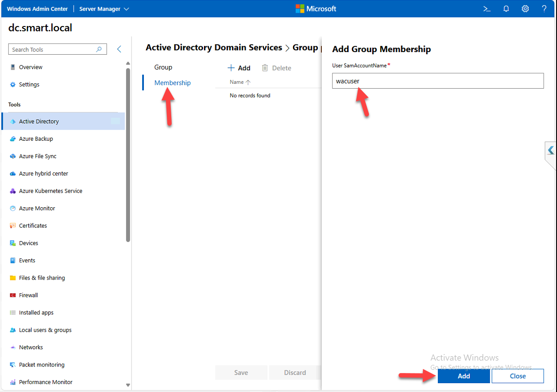This screenshot has height=392, width=557.
Task: Open Files & file sharing tool
Action: [63, 278]
